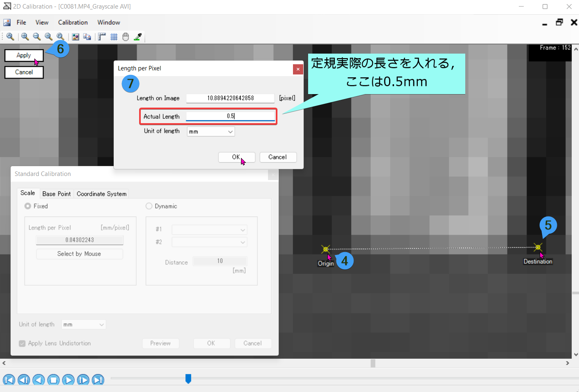Open Unit of length dropdown in Length per Pixel
The image size is (579, 392).
(x=211, y=132)
